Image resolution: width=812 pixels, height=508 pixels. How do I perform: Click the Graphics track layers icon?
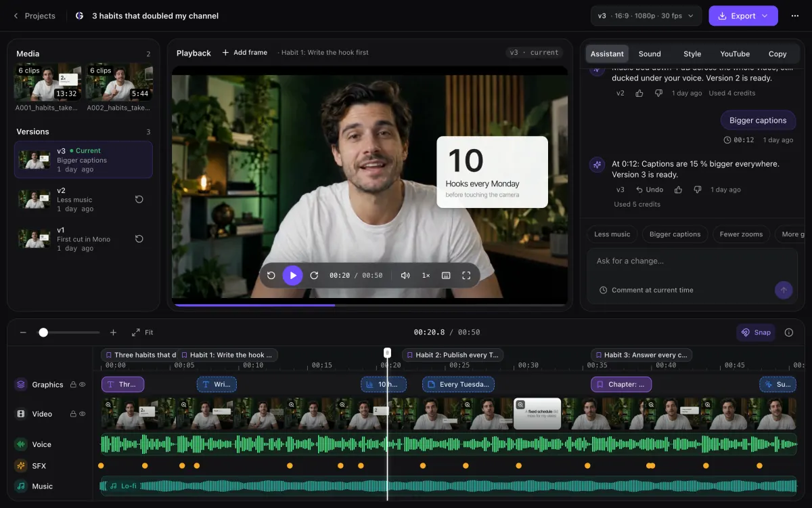[21, 385]
